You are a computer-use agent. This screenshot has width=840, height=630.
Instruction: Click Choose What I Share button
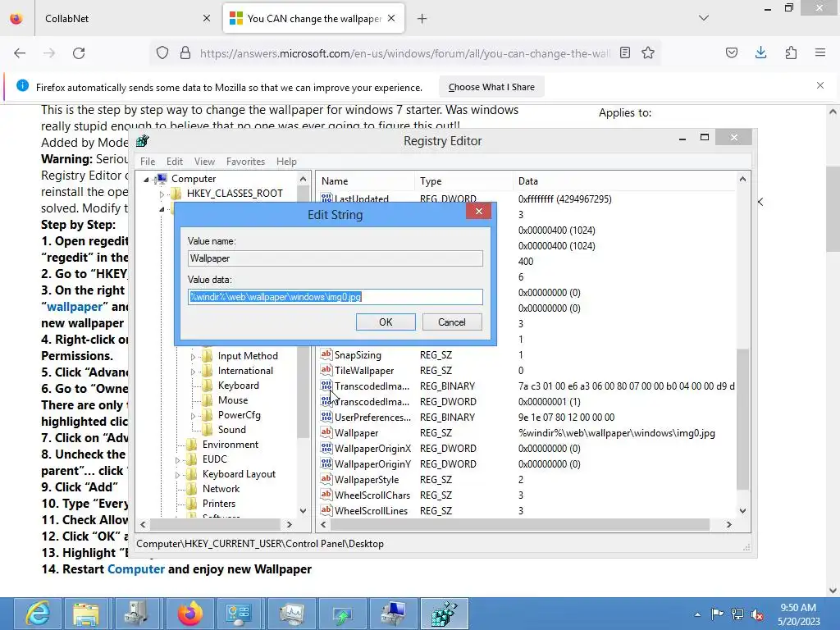(x=491, y=87)
